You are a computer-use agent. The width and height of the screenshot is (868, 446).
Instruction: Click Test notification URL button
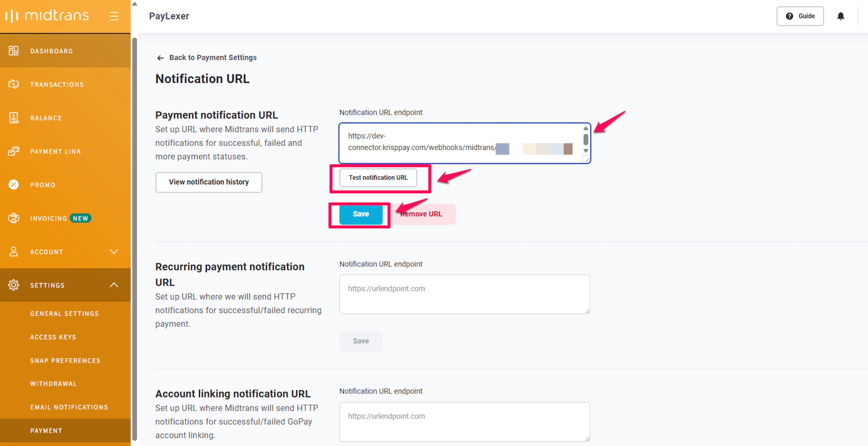click(378, 177)
